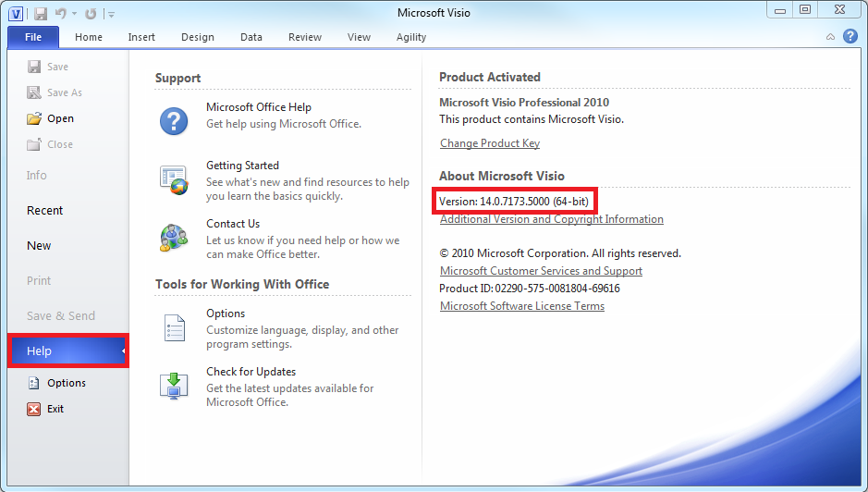Switch to the Review tab
The width and height of the screenshot is (868, 492).
point(305,37)
